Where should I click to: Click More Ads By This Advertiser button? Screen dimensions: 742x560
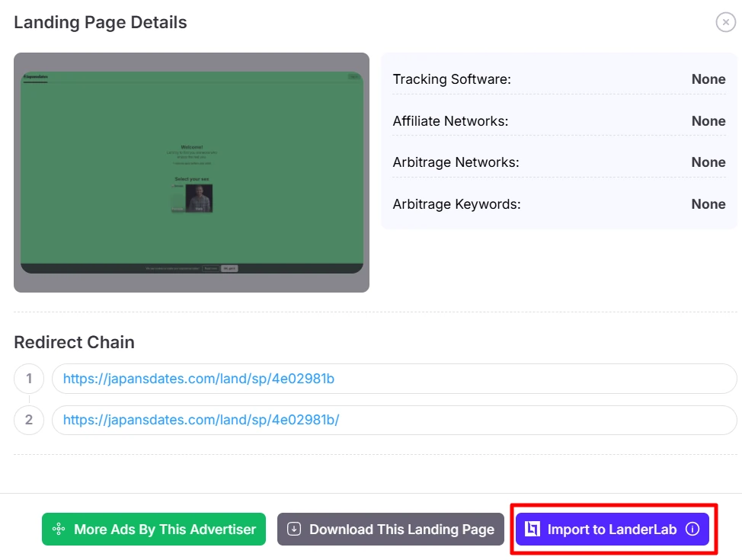click(154, 530)
